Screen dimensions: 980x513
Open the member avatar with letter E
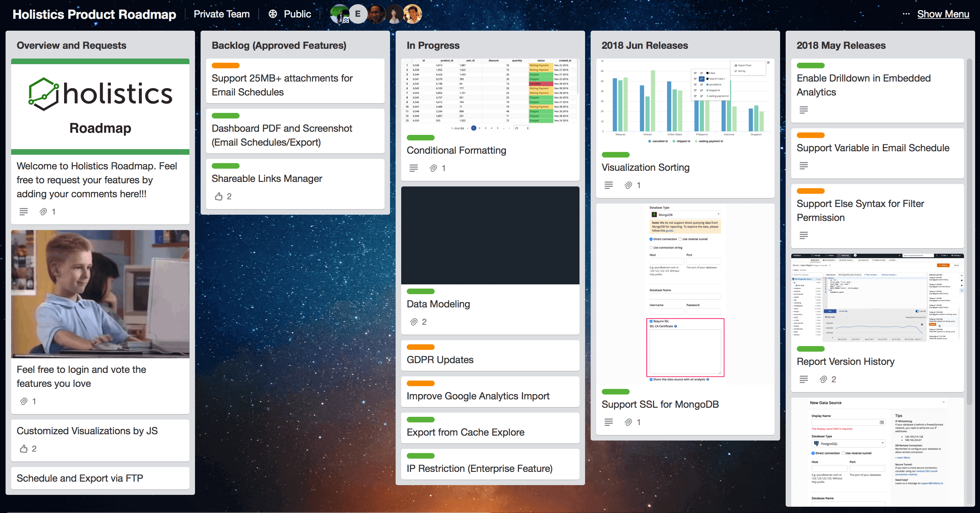358,14
